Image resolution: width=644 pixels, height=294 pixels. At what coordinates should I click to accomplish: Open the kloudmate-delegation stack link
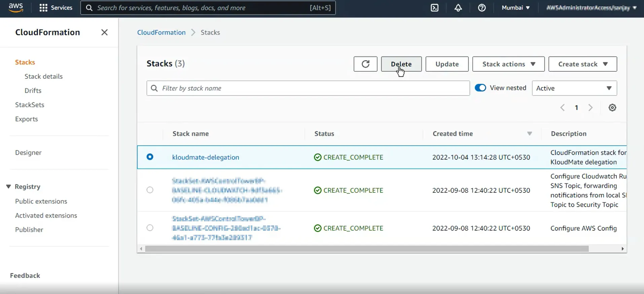[x=206, y=157]
